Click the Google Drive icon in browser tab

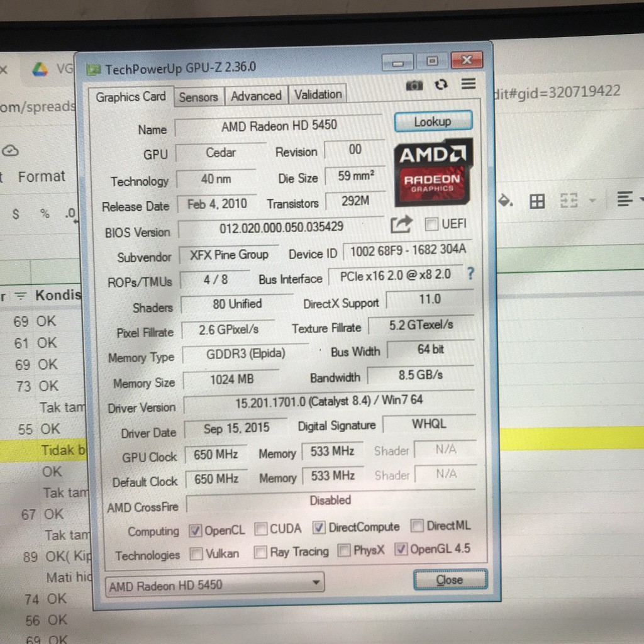pos(40,69)
